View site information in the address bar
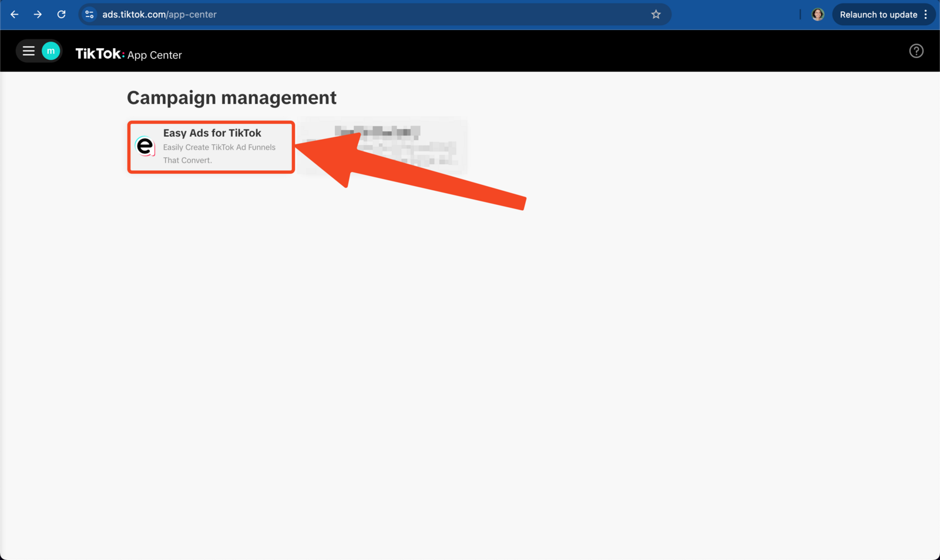The image size is (940, 560). coord(89,15)
